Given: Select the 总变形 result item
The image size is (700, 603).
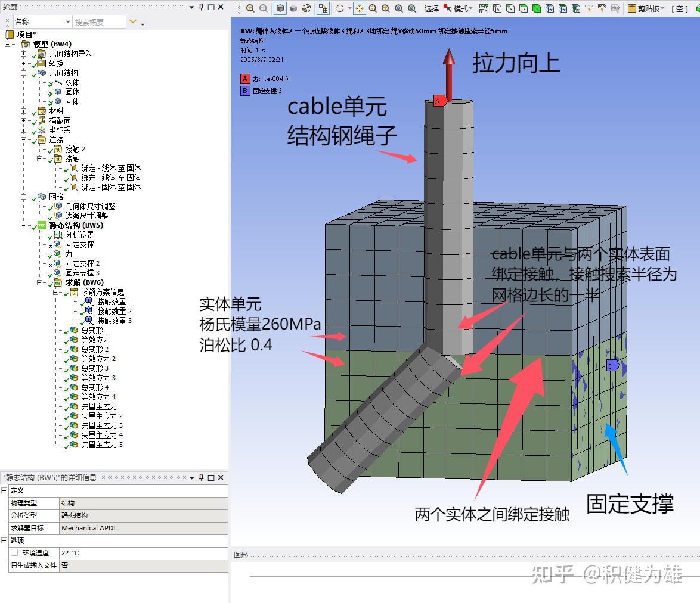Looking at the screenshot, I should click(x=92, y=330).
